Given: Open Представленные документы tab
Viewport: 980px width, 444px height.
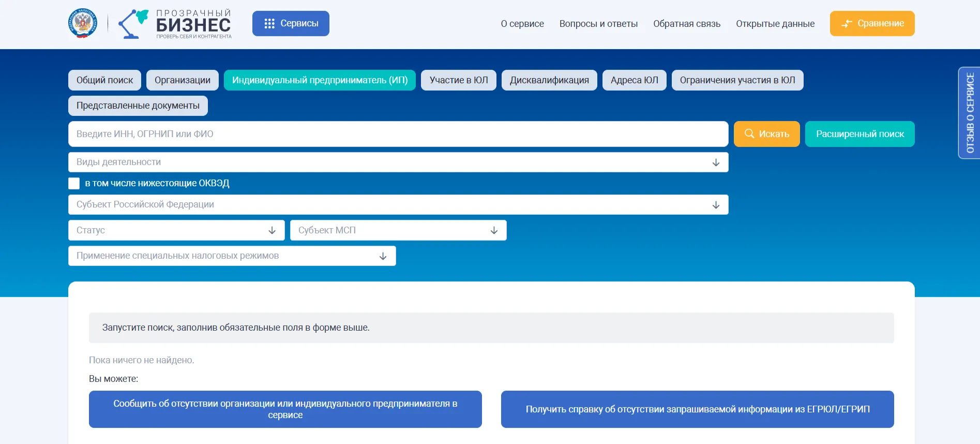Looking at the screenshot, I should (x=138, y=106).
